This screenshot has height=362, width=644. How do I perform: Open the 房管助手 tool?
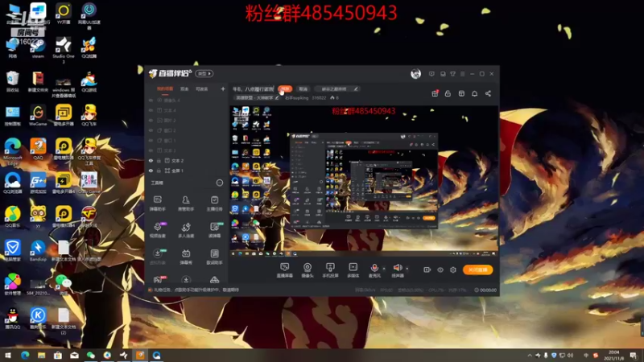pos(186,204)
